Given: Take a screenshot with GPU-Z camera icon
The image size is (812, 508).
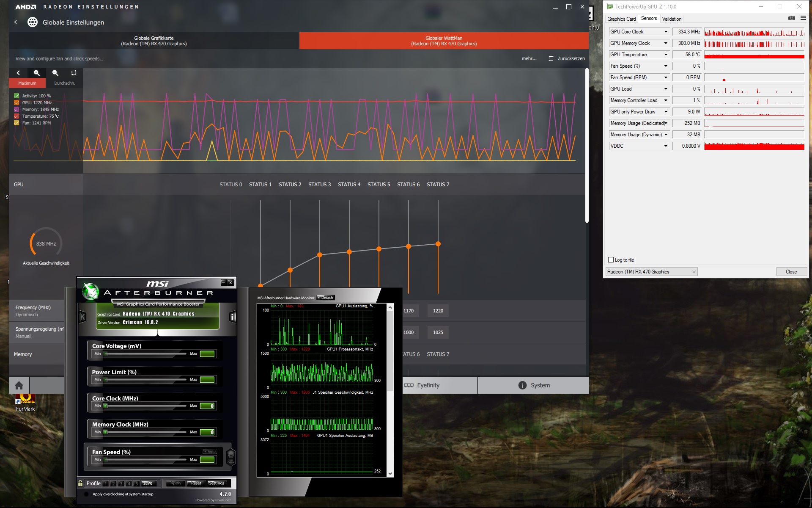Looking at the screenshot, I should click(x=791, y=18).
